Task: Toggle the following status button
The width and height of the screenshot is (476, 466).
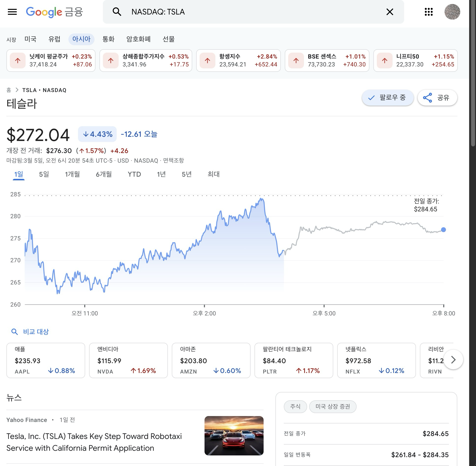Action: click(387, 98)
